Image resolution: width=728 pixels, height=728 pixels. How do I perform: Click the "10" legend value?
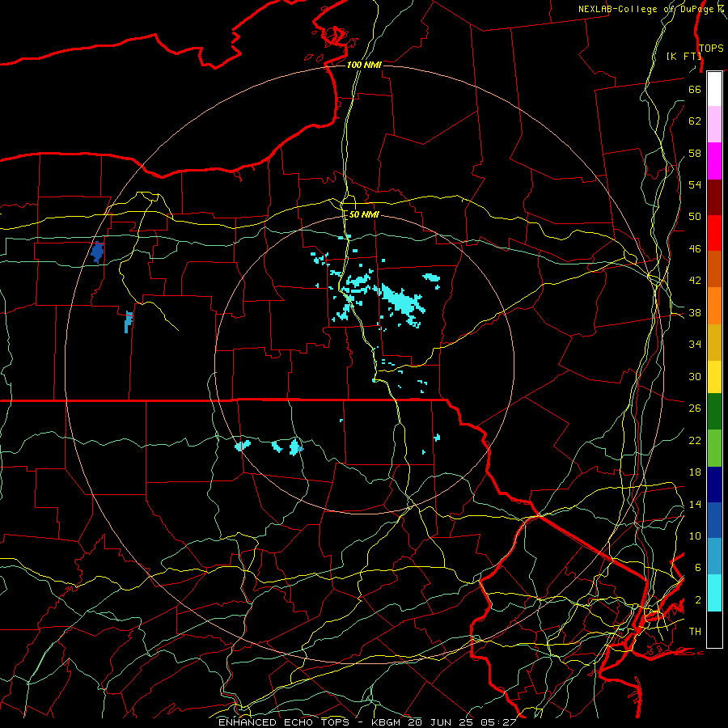(695, 535)
